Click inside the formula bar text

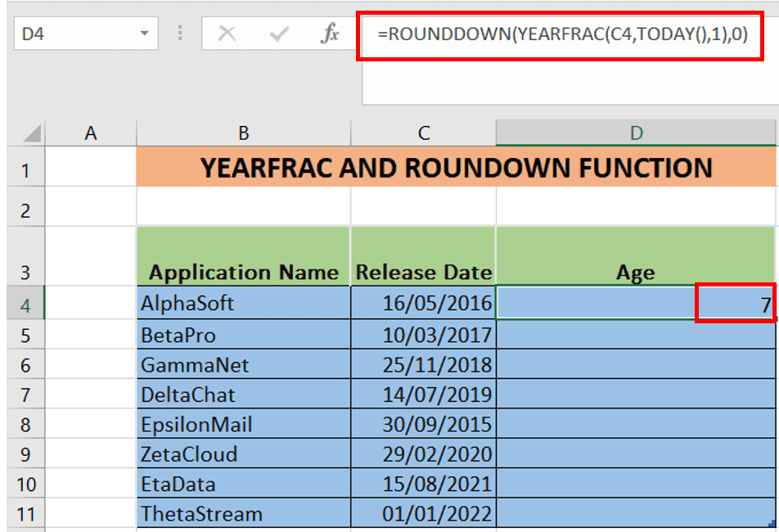click(562, 34)
